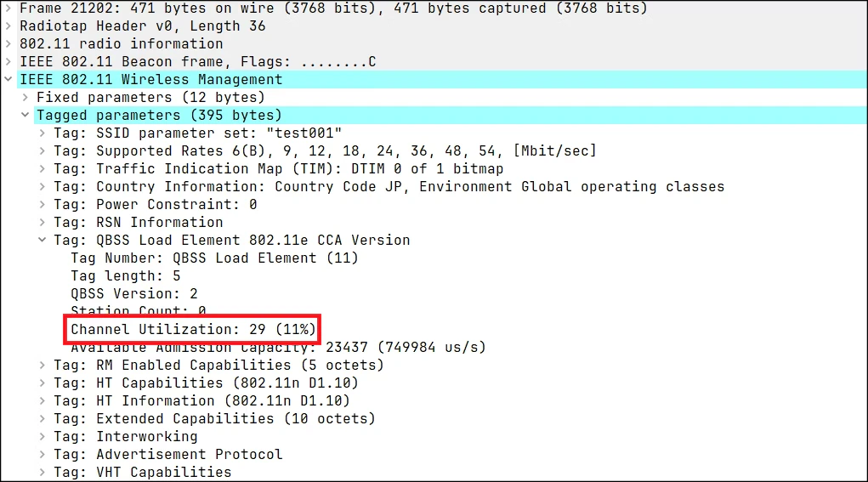The image size is (868, 482).
Task: Collapse Tagged parameters (395 bytes)
Action: point(26,115)
